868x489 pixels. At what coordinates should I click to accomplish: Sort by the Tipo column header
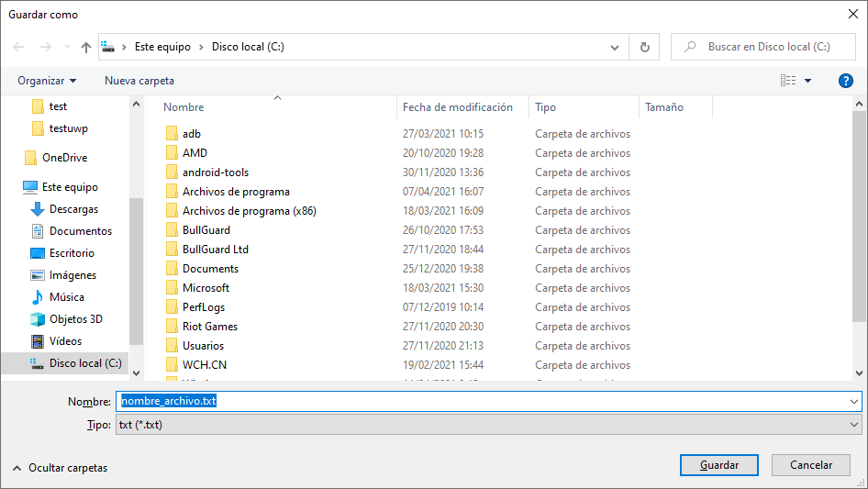[545, 107]
